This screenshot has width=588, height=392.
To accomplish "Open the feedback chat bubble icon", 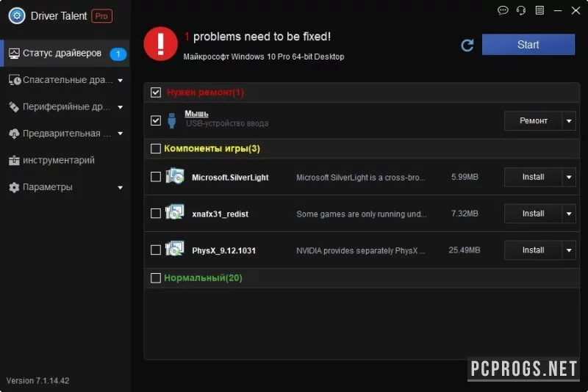I will point(503,10).
